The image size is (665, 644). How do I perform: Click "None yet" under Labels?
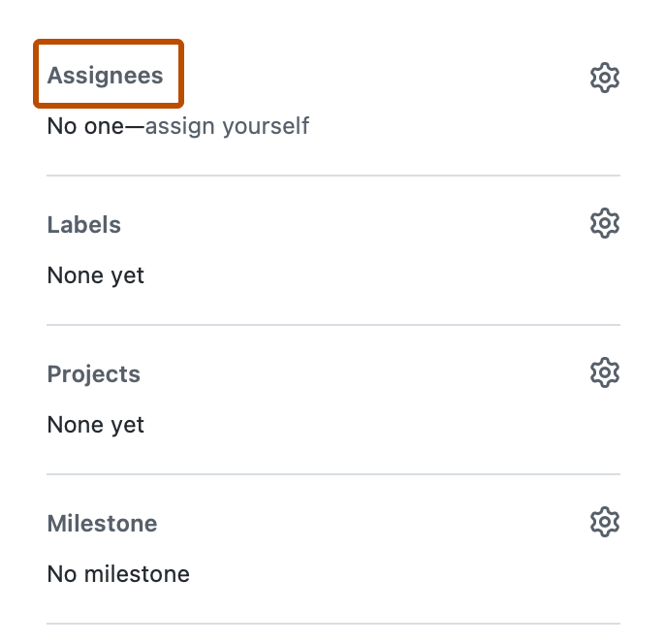click(x=96, y=275)
